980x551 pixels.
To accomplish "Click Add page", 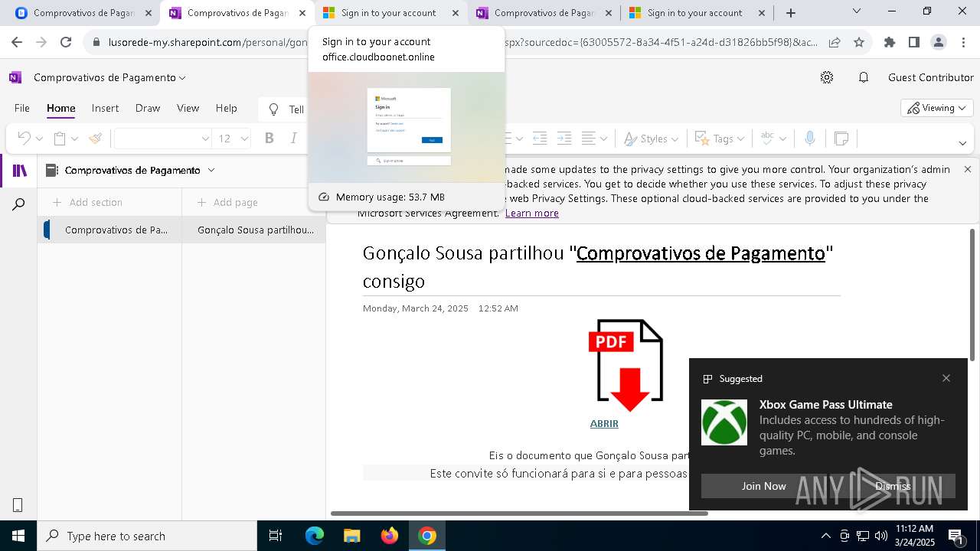I will pos(227,202).
